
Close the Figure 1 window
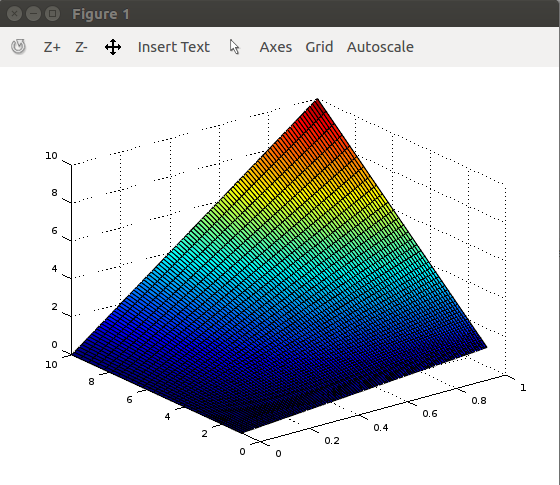(14, 14)
